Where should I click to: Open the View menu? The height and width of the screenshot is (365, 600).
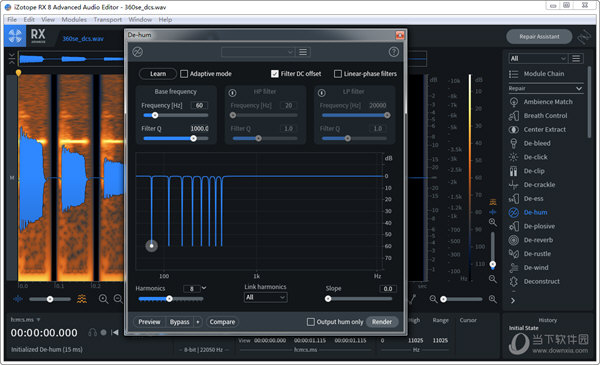pos(48,20)
